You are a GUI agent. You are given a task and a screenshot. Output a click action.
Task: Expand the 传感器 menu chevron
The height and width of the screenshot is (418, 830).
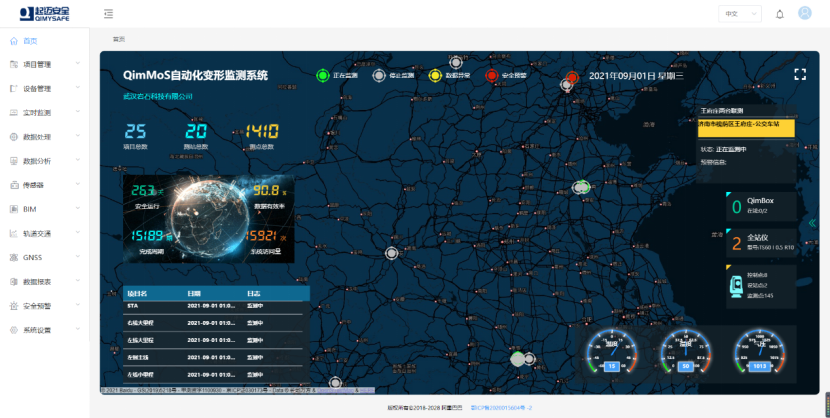click(x=78, y=185)
